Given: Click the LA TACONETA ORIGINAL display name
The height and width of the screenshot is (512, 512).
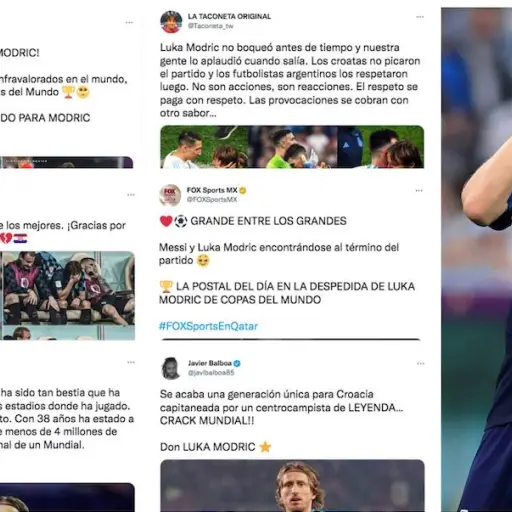Looking at the screenshot, I should 229,16.
